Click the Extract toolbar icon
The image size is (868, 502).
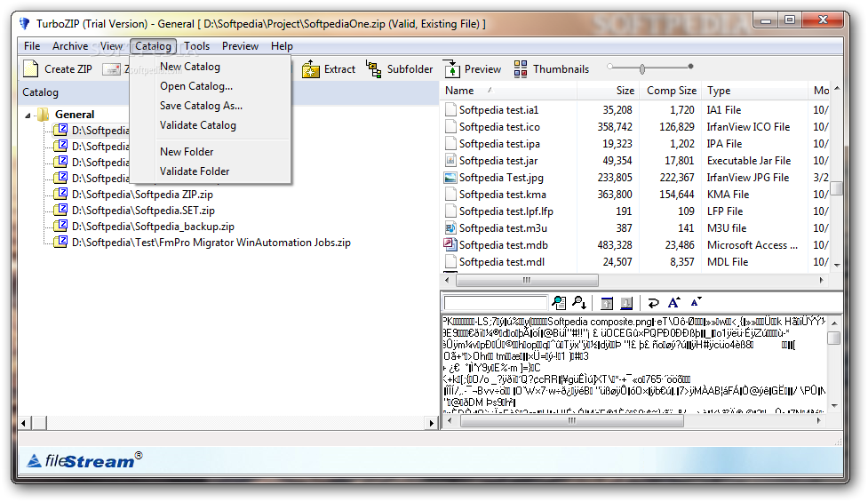[x=311, y=69]
